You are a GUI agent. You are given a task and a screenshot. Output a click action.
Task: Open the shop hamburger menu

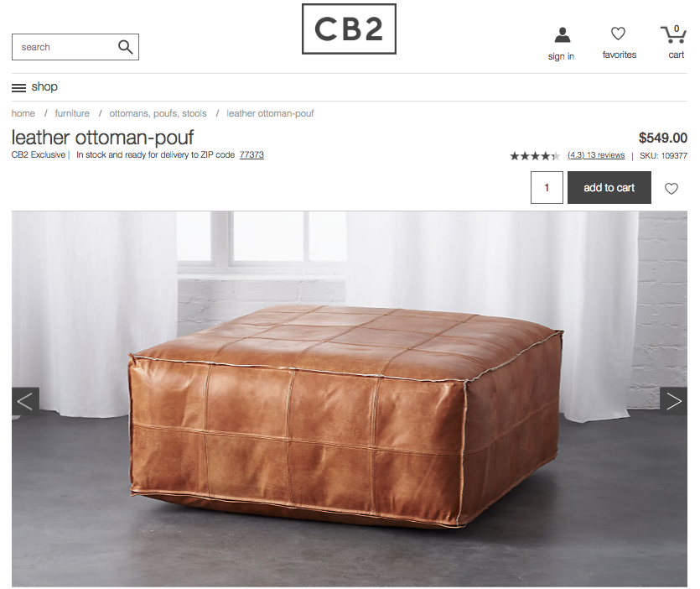35,87
